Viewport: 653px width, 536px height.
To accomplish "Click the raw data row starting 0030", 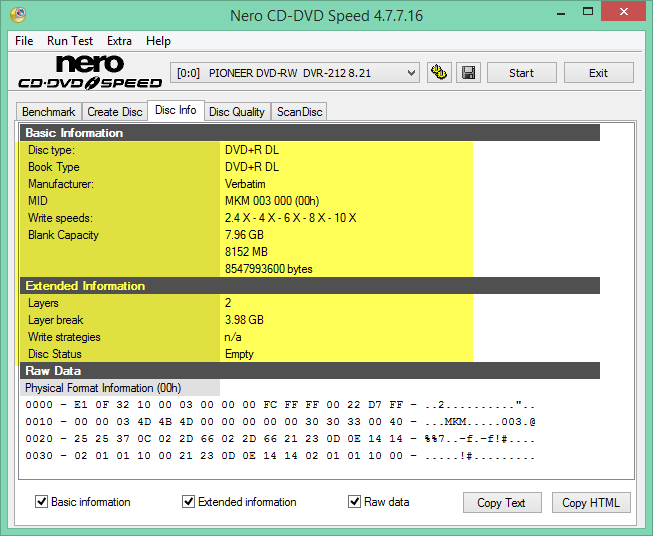I will (x=280, y=456).
